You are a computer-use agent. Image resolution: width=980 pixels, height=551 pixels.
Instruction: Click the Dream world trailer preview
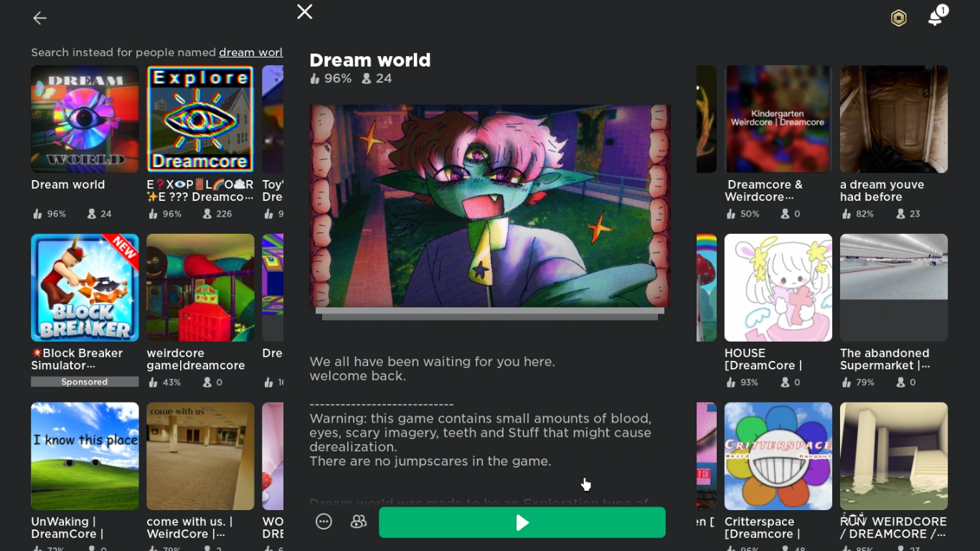point(489,208)
